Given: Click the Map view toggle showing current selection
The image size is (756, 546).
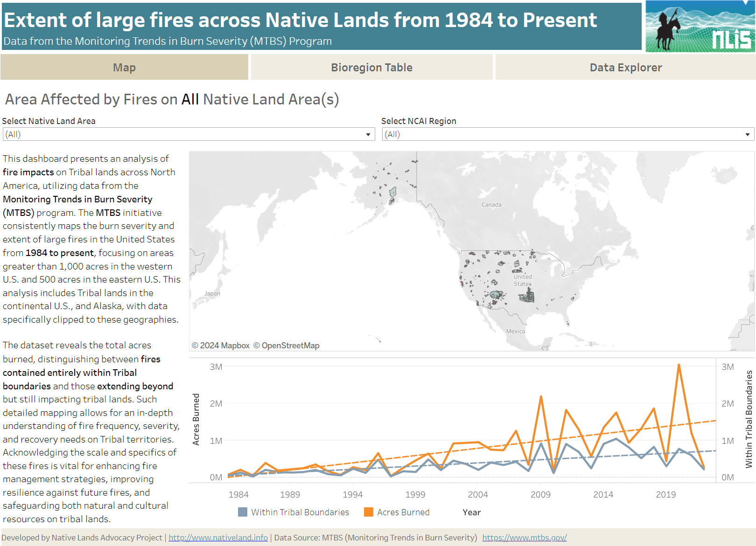Looking at the screenshot, I should coord(124,67).
